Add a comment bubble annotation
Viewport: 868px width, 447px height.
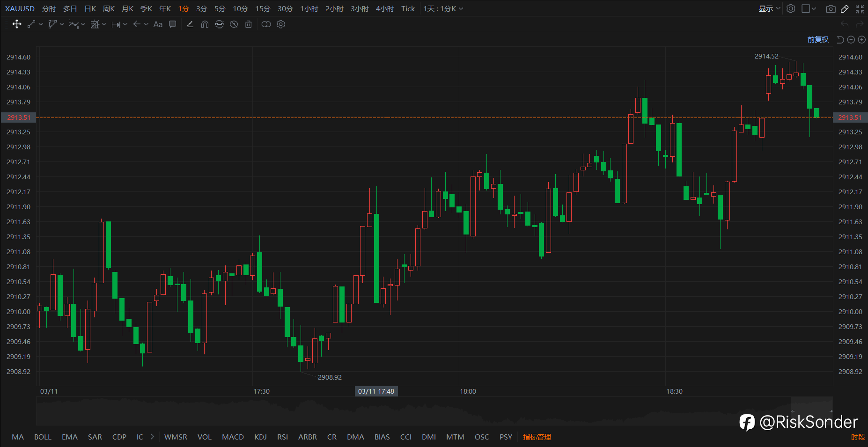[x=173, y=24]
